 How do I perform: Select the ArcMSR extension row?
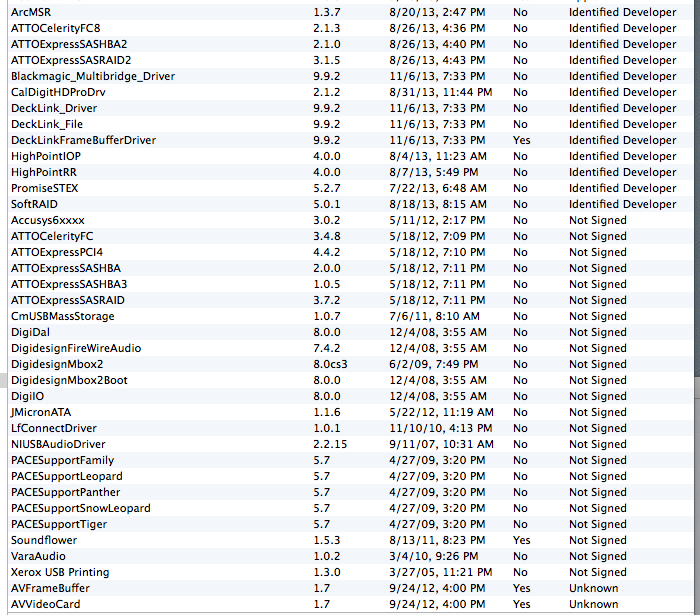(x=350, y=12)
